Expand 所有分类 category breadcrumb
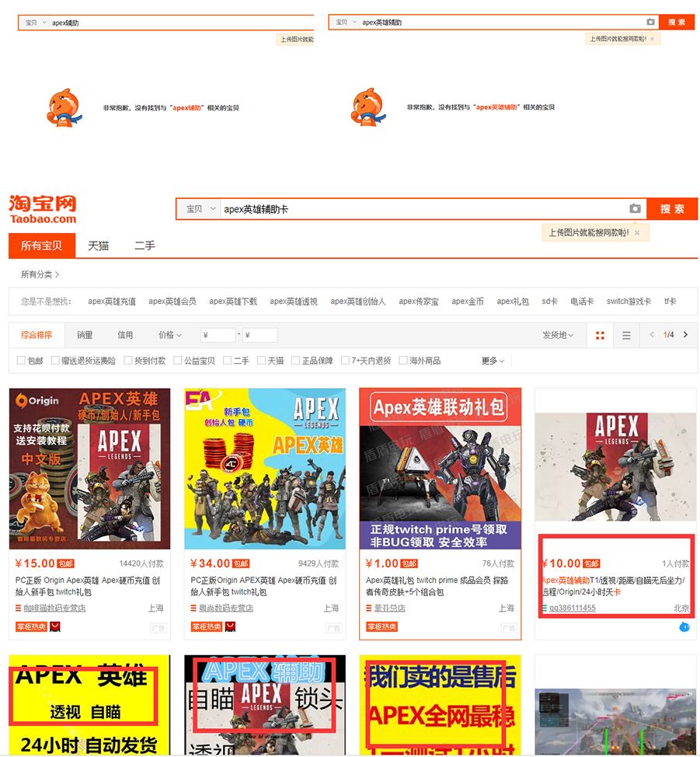The height and width of the screenshot is (757, 700). (x=40, y=274)
